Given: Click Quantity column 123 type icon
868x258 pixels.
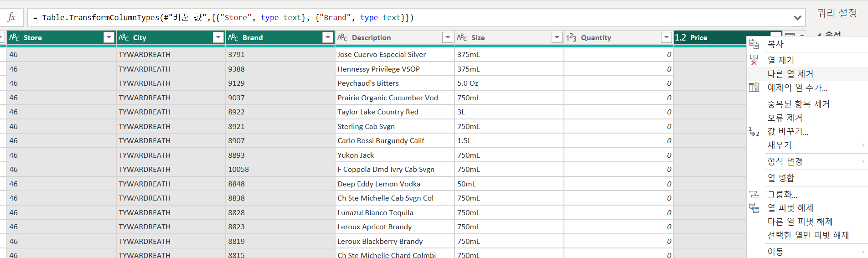Looking at the screenshot, I should click(x=571, y=37).
